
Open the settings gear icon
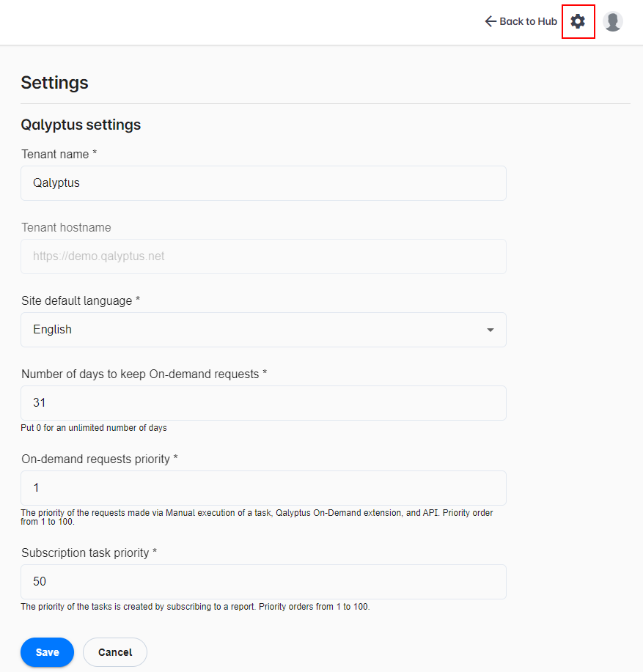pyautogui.click(x=578, y=21)
